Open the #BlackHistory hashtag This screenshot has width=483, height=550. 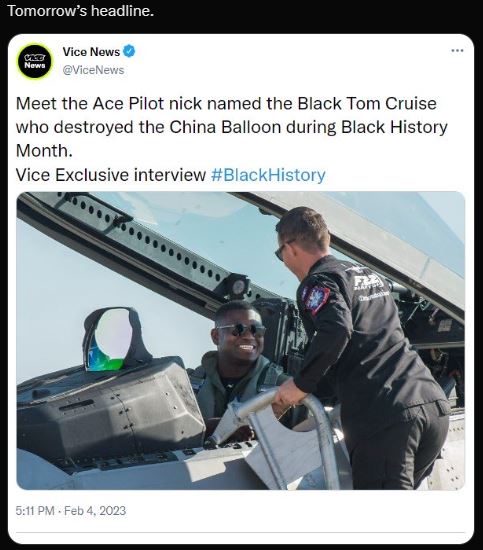(268, 175)
